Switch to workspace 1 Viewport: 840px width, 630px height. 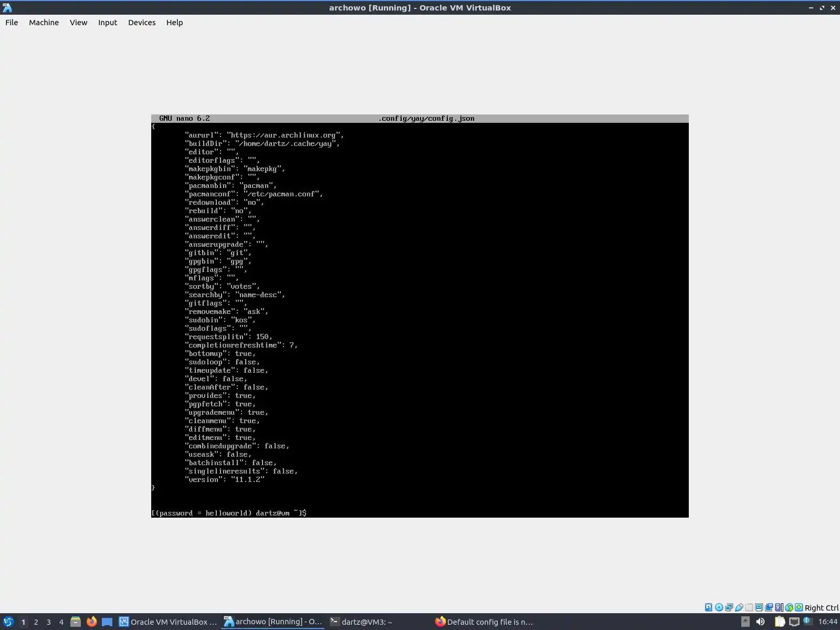tap(23, 622)
